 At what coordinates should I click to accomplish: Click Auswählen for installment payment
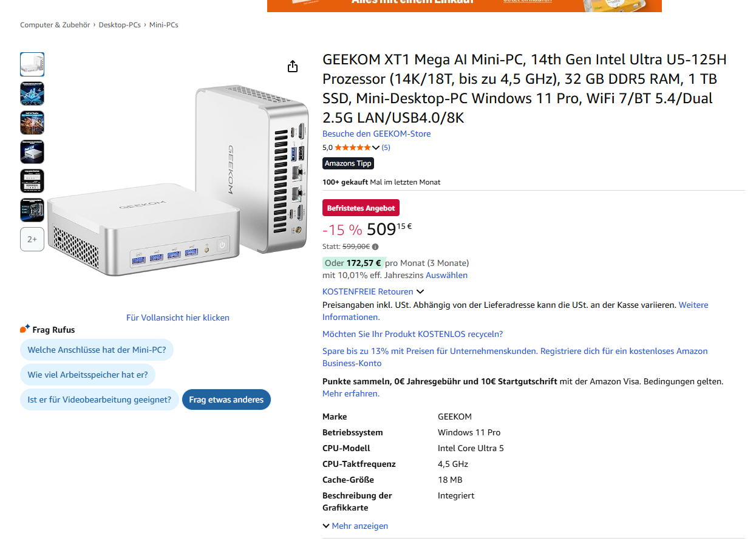[x=446, y=275]
